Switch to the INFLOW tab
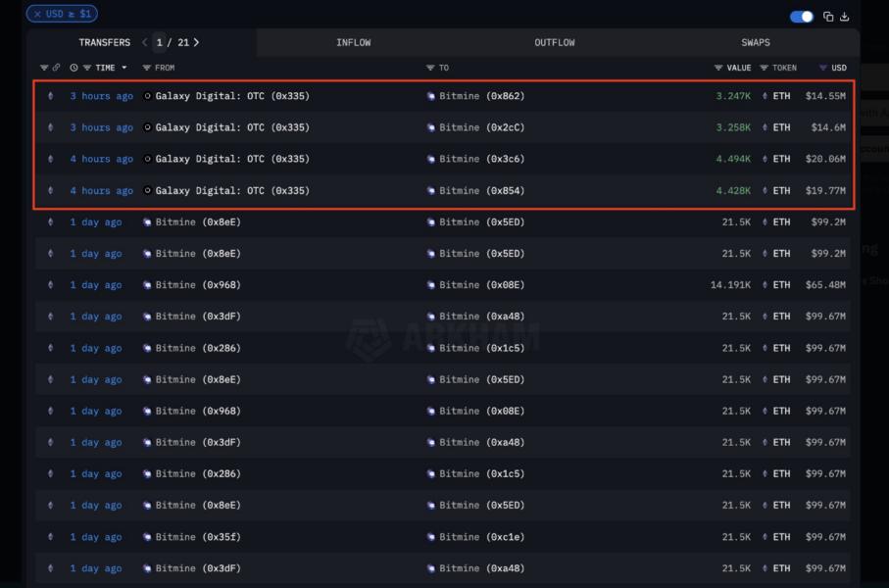Screen dimensions: 889x588 [x=353, y=42]
